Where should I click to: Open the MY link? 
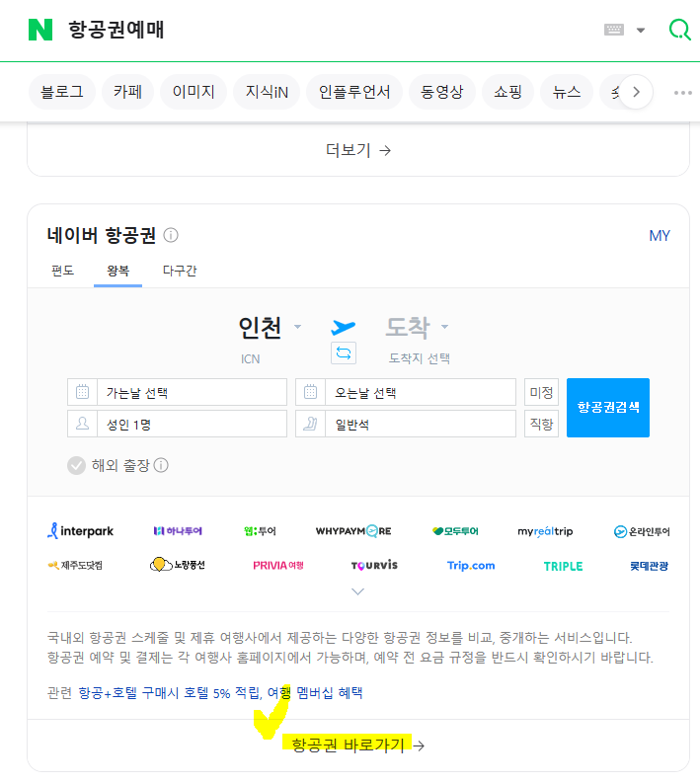[660, 236]
